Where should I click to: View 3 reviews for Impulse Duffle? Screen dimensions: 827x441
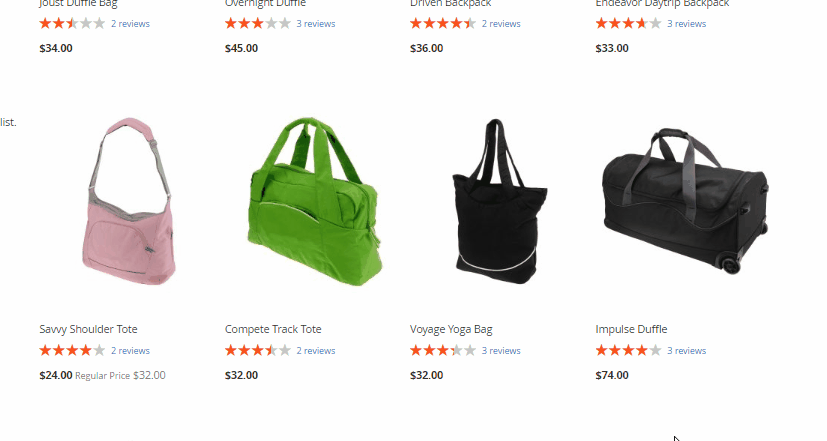coord(686,351)
